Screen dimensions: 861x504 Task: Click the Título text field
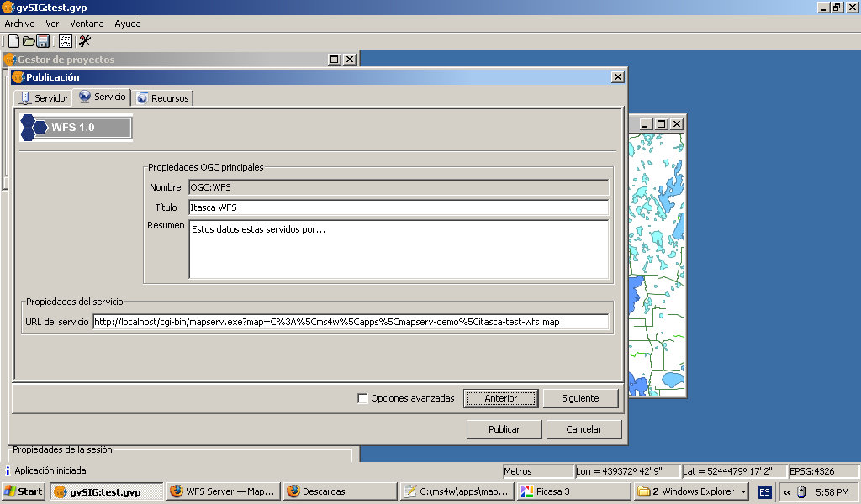click(398, 207)
